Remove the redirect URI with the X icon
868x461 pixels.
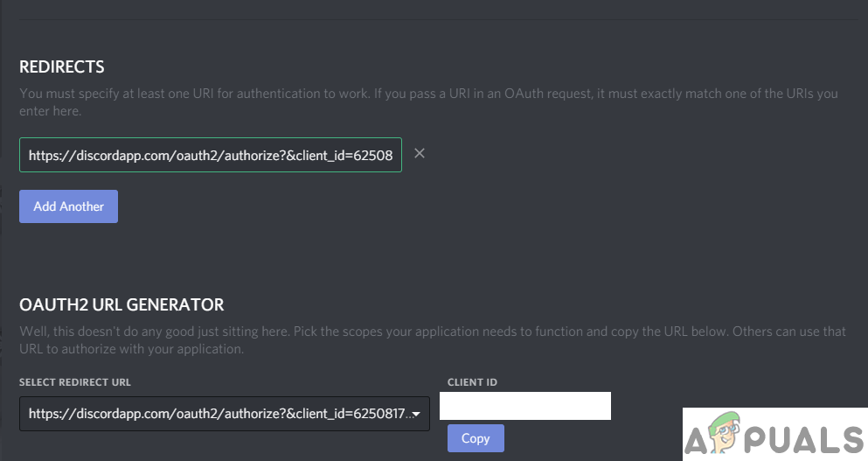click(x=420, y=154)
